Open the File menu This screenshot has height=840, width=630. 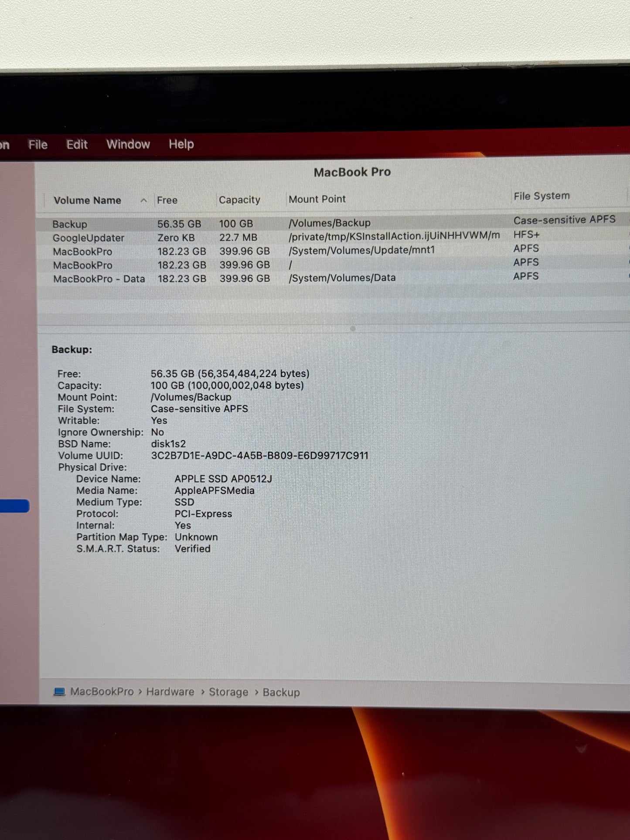(38, 145)
